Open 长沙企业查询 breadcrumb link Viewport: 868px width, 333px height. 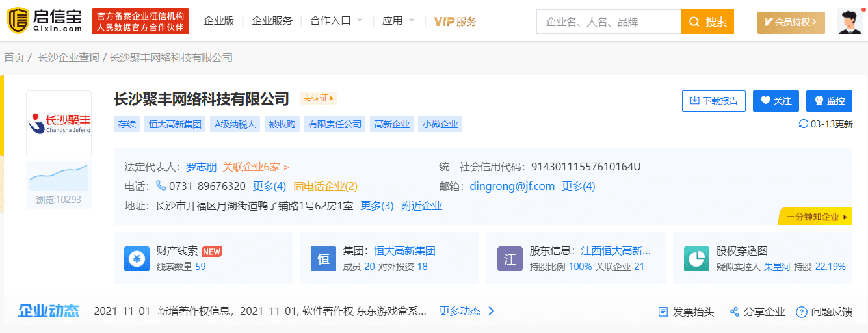click(68, 58)
